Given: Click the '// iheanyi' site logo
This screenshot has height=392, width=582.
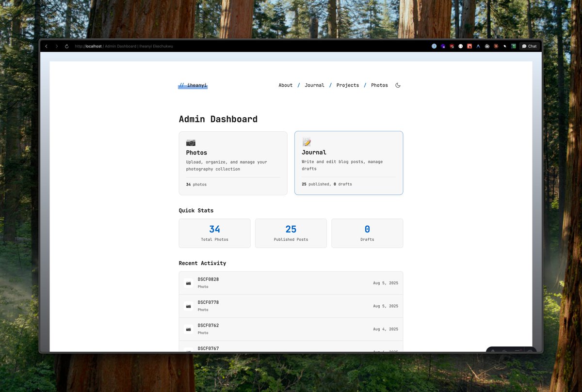Looking at the screenshot, I should tap(193, 85).
